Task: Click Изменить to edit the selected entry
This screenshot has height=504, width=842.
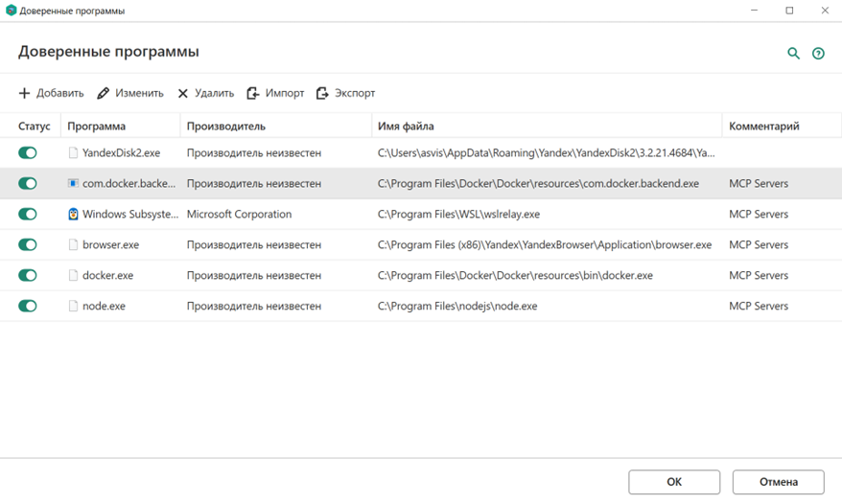Action: 130,93
